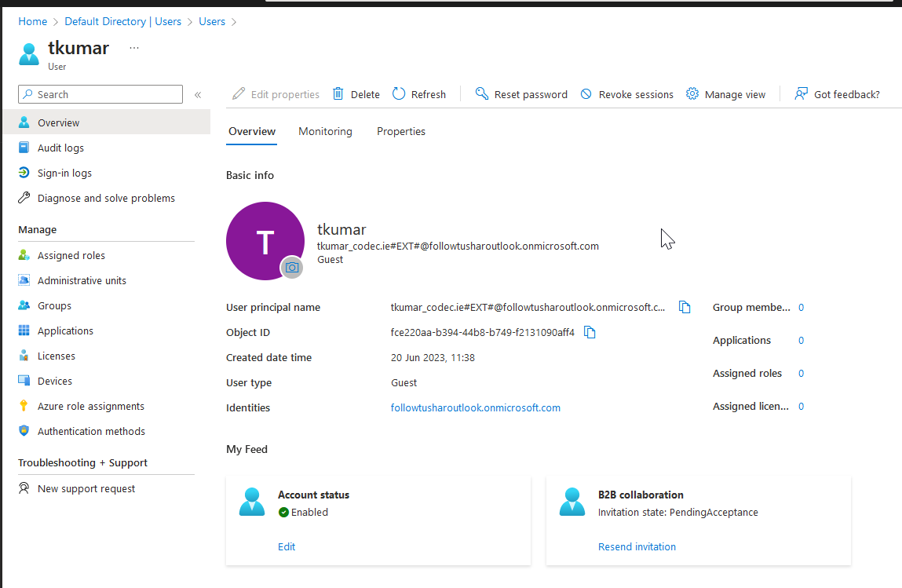The width and height of the screenshot is (902, 588).
Task: View Devices assigned to tkumar
Action: click(x=53, y=381)
